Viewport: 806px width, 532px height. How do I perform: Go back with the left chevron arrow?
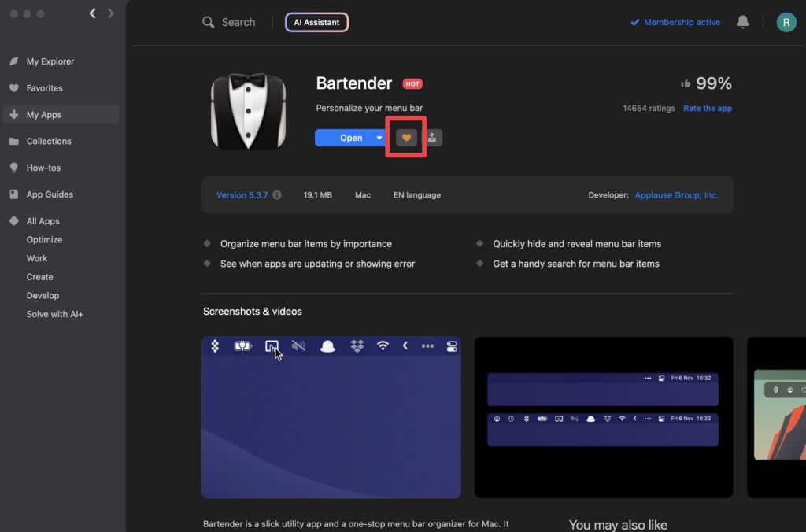tap(93, 13)
